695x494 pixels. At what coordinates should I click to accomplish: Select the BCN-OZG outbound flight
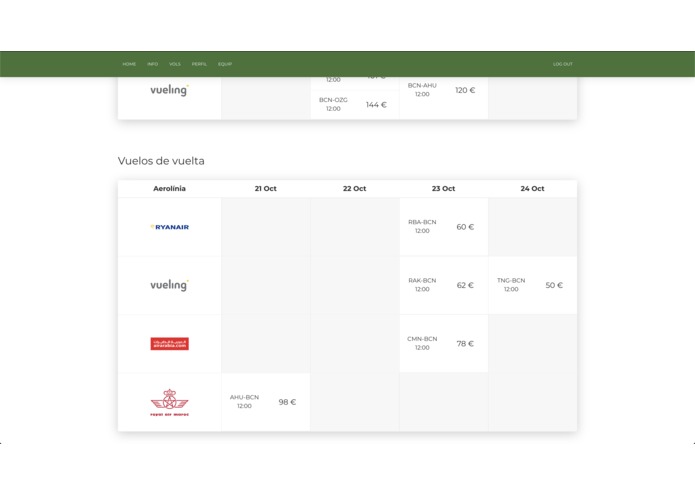355,105
